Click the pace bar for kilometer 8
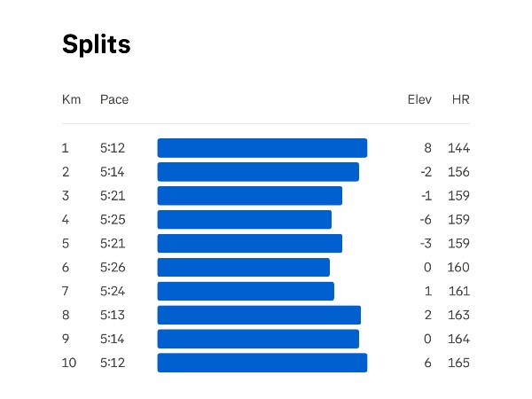 coord(259,315)
